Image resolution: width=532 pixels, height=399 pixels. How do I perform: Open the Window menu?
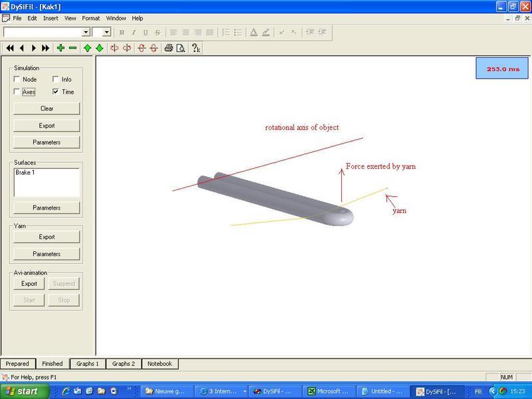[116, 19]
